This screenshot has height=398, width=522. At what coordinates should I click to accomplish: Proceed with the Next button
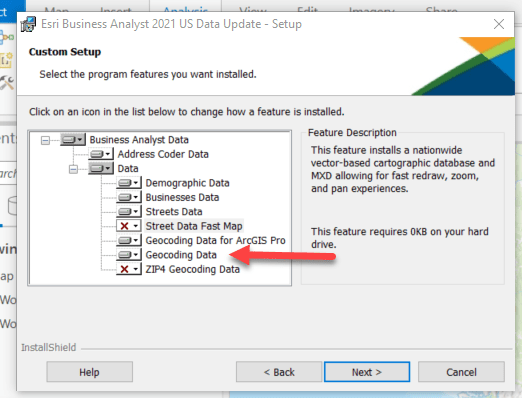tap(367, 372)
